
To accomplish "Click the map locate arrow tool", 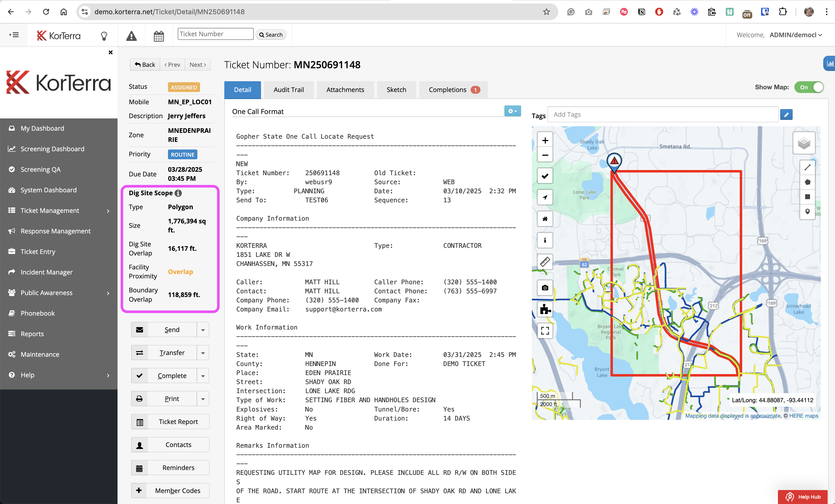I will [545, 197].
